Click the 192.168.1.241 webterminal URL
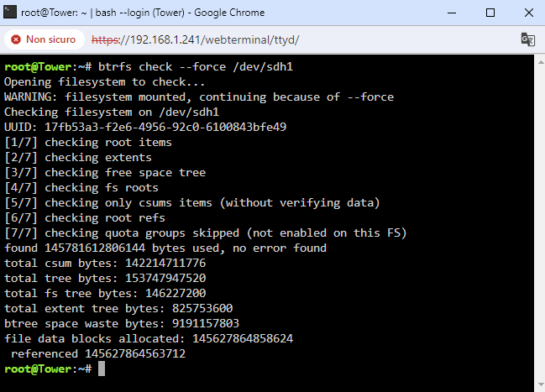 tap(195, 39)
